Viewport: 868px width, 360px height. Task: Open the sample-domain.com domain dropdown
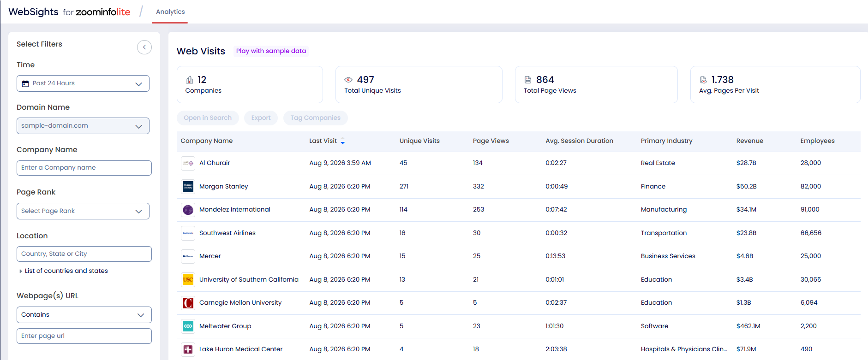pyautogui.click(x=83, y=126)
